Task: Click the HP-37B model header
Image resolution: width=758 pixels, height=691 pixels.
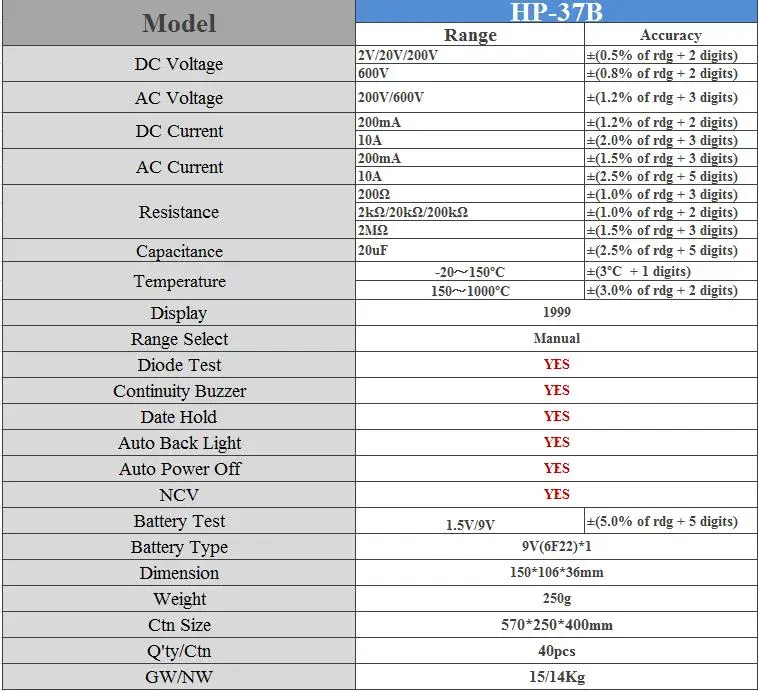Action: click(556, 11)
